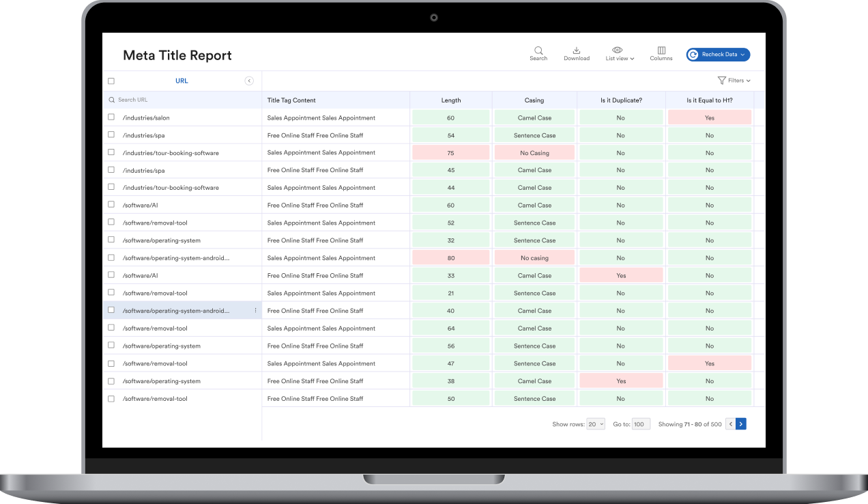868x504 pixels.
Task: Open the Columns layout icon
Action: pyautogui.click(x=661, y=51)
